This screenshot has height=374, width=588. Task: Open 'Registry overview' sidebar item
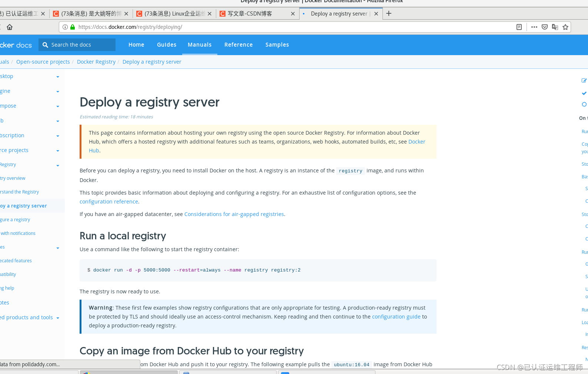pos(13,178)
